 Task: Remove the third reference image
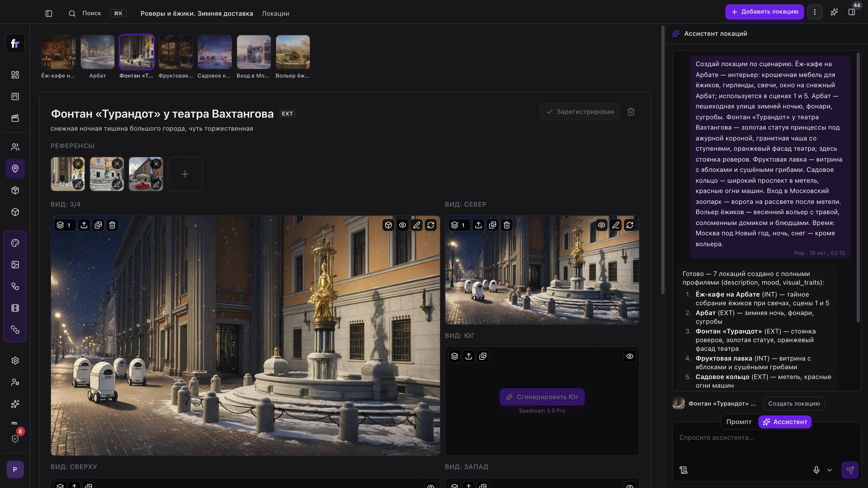coord(156,164)
